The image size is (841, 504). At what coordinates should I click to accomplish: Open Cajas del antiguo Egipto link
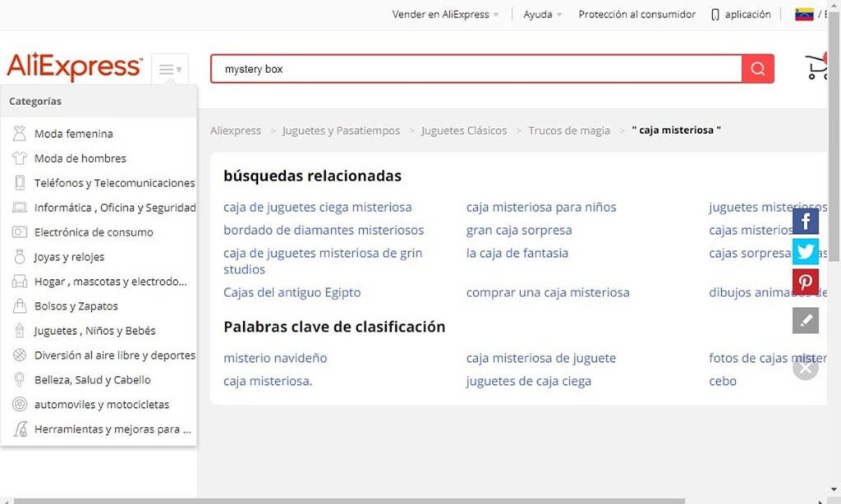pyautogui.click(x=292, y=292)
